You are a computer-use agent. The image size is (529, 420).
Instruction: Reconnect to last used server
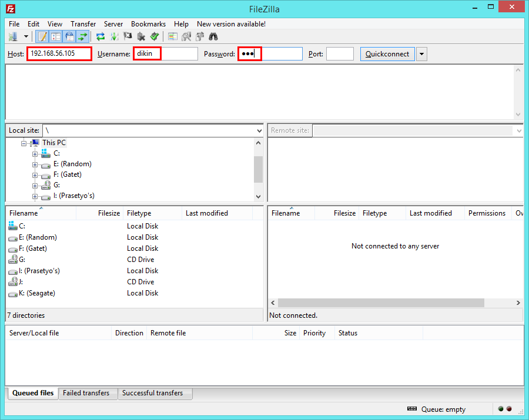pos(155,36)
